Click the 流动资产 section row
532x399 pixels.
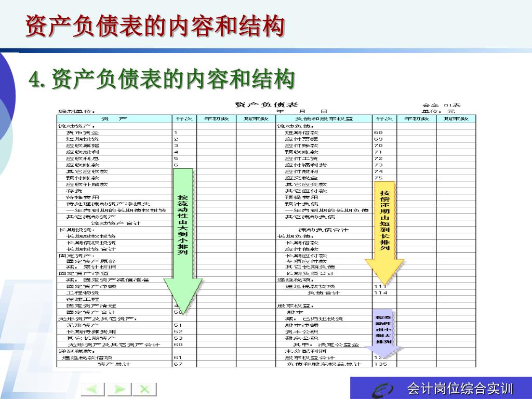click(x=77, y=126)
